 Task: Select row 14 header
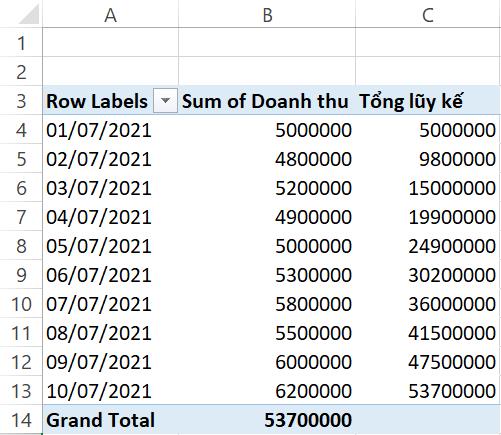pos(21,420)
